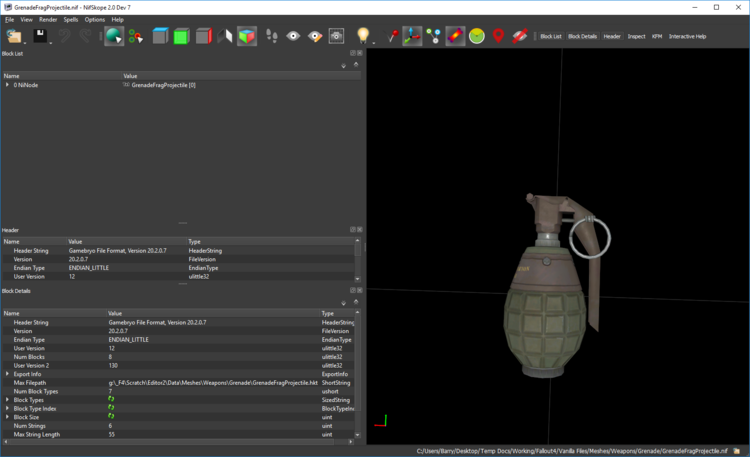
Task: Click Block List collapse down arrow
Action: (343, 66)
